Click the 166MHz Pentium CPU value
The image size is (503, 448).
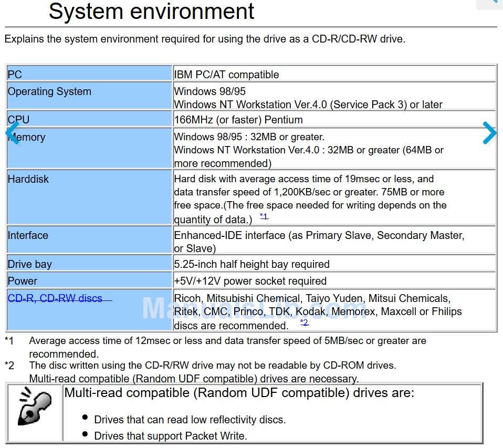pyautogui.click(x=238, y=120)
